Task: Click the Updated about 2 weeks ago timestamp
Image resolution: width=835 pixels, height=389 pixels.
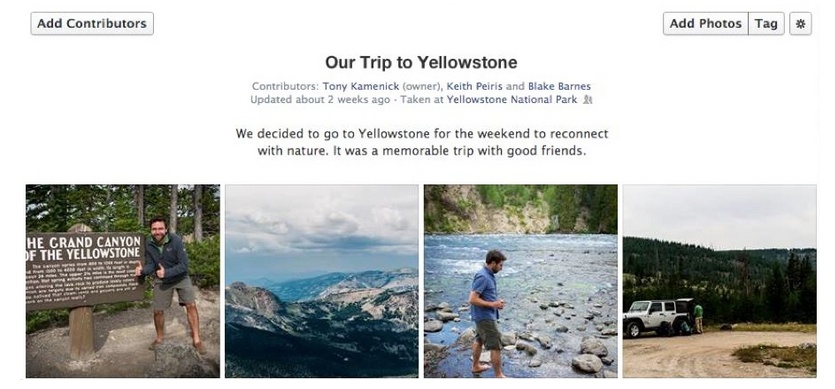Action: point(320,100)
